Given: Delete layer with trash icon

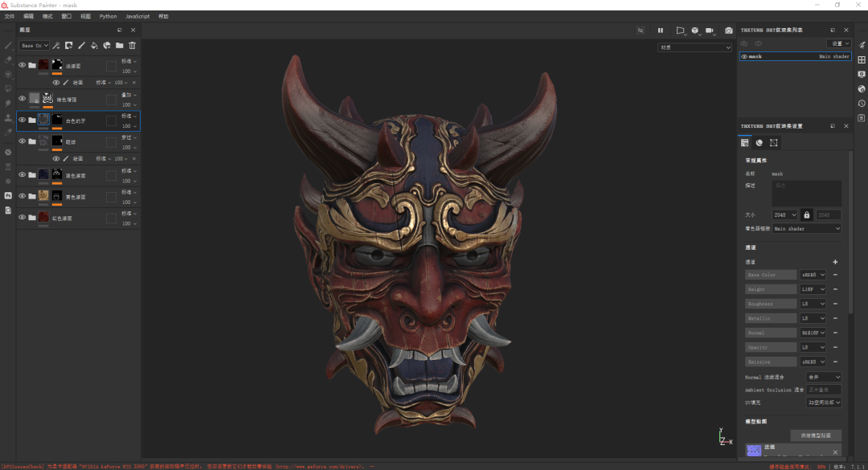Looking at the screenshot, I should tap(133, 46).
